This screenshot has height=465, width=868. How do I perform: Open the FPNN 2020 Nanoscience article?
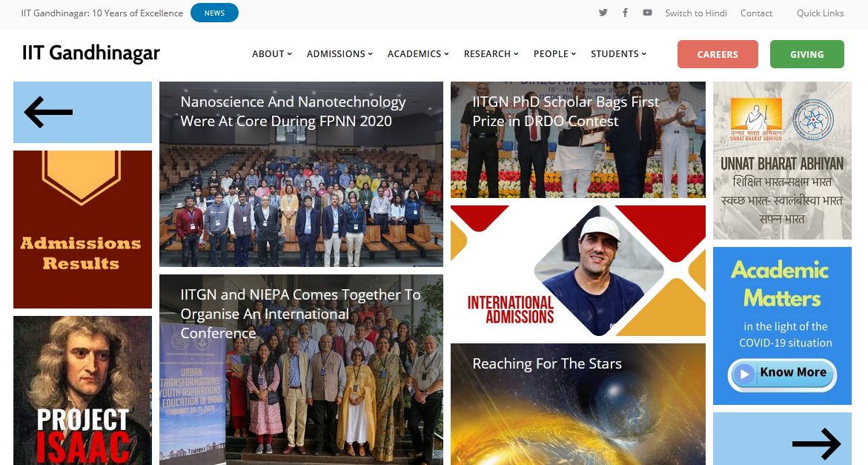301,174
